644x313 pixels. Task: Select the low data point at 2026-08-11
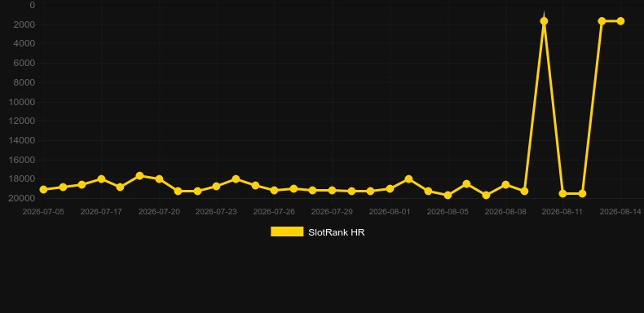coord(562,193)
